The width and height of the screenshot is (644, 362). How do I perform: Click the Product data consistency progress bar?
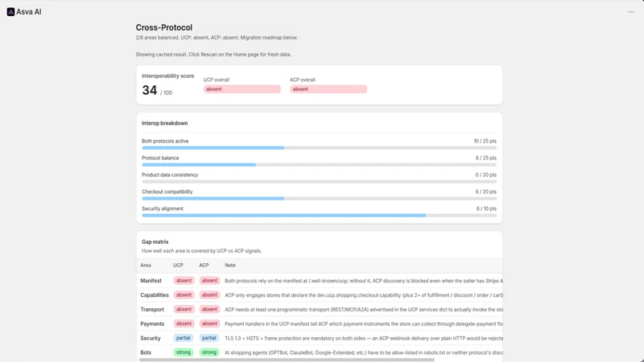[x=319, y=182]
